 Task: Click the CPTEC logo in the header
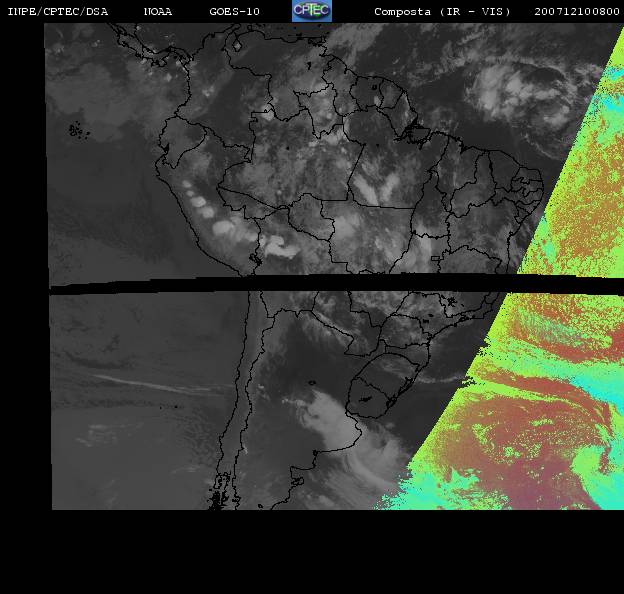(312, 11)
